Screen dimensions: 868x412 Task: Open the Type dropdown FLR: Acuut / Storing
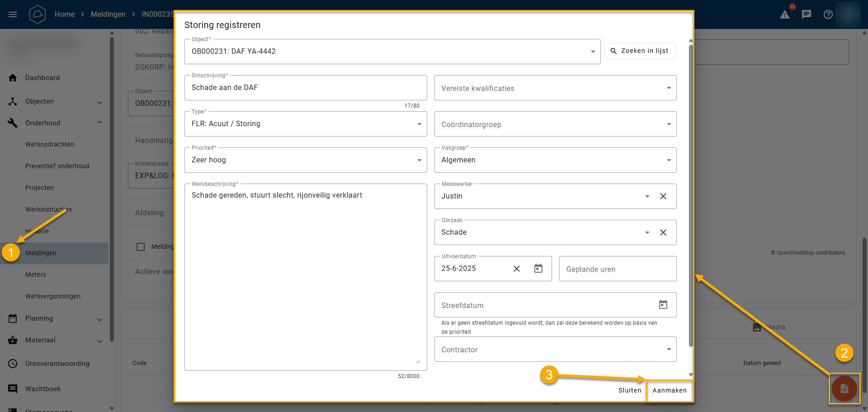[419, 124]
